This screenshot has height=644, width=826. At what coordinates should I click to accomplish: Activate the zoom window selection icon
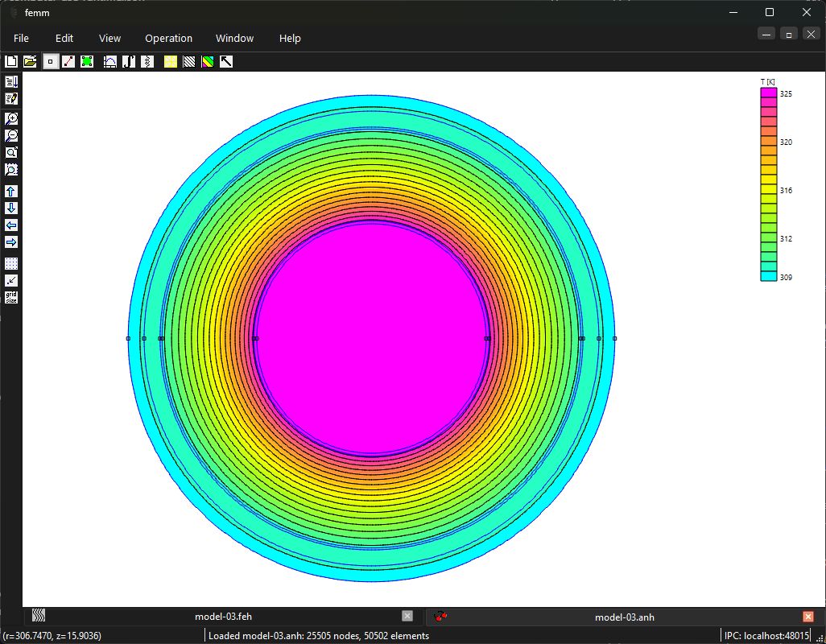[11, 169]
